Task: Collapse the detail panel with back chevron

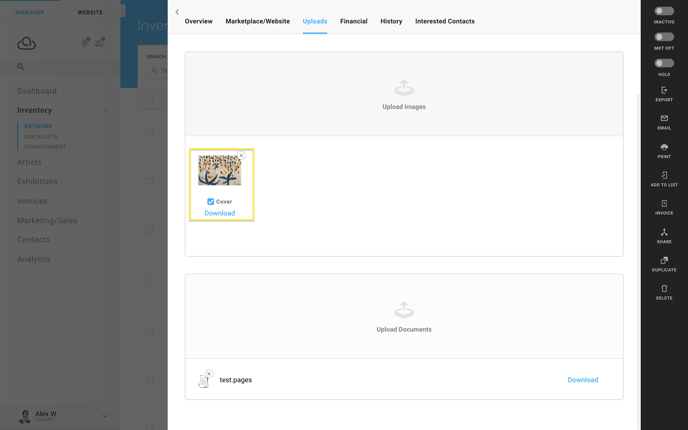Action: click(x=177, y=12)
